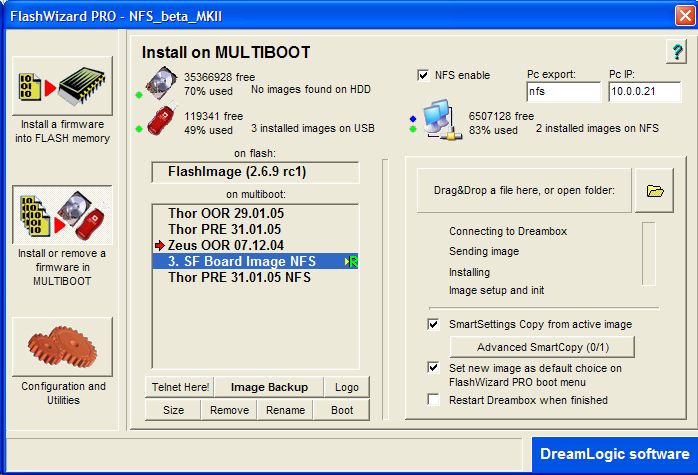The image size is (698, 475).
Task: Click the Telnet Here! button
Action: tap(180, 387)
